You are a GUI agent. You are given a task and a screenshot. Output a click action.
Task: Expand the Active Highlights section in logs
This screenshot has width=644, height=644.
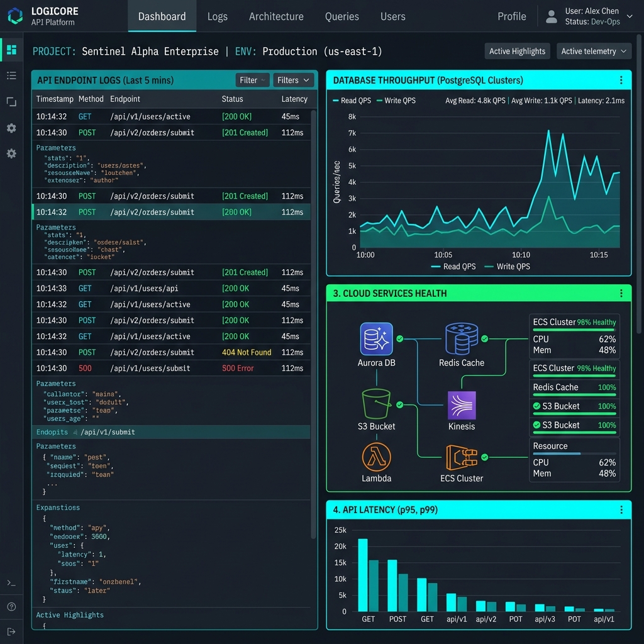point(70,615)
